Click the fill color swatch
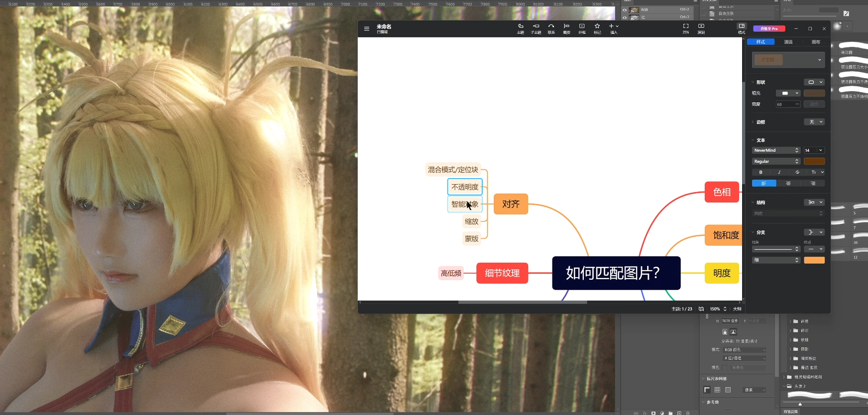 tap(814, 93)
